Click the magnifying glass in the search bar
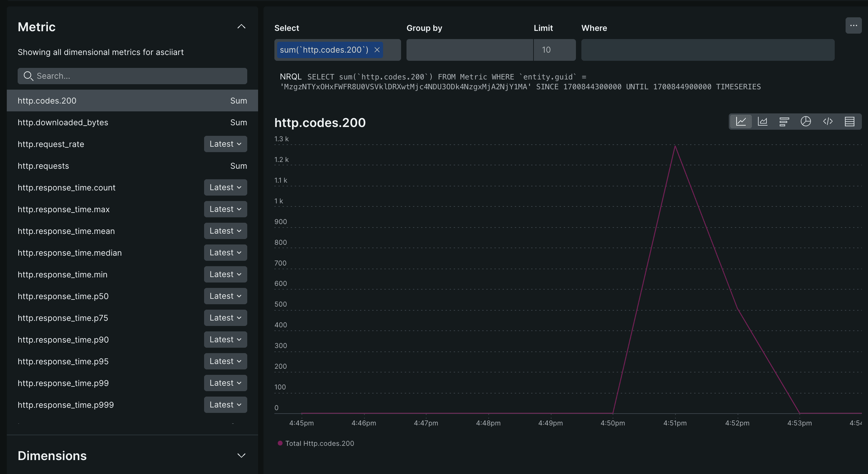868x474 pixels. point(29,76)
